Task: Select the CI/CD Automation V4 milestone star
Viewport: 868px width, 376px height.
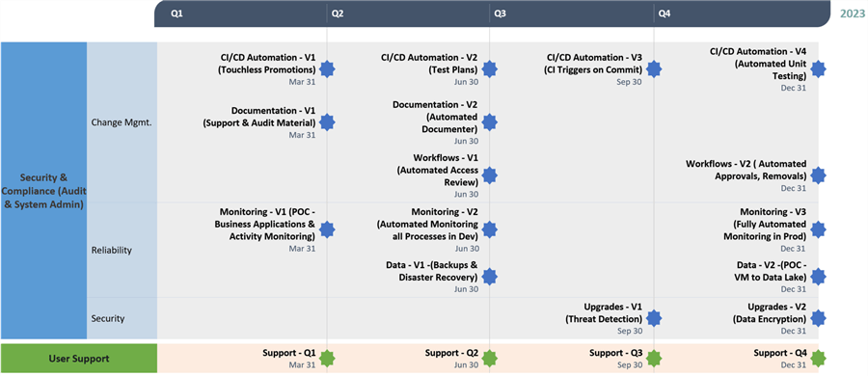Action: pyautogui.click(x=818, y=69)
